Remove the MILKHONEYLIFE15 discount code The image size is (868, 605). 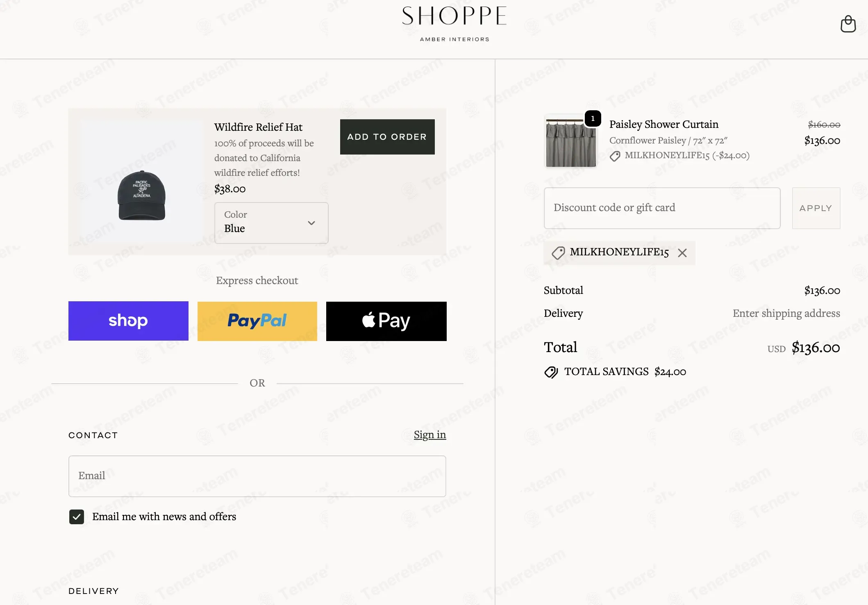tap(682, 253)
